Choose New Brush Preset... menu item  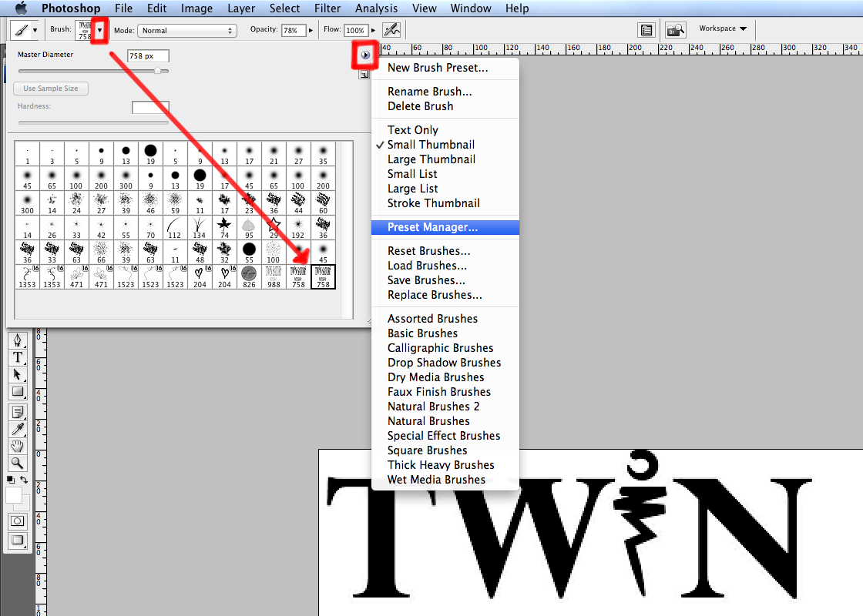(445, 68)
